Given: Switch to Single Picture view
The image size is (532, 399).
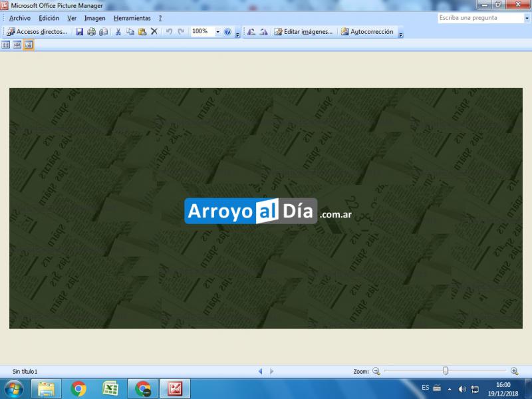Looking at the screenshot, I should (29, 45).
